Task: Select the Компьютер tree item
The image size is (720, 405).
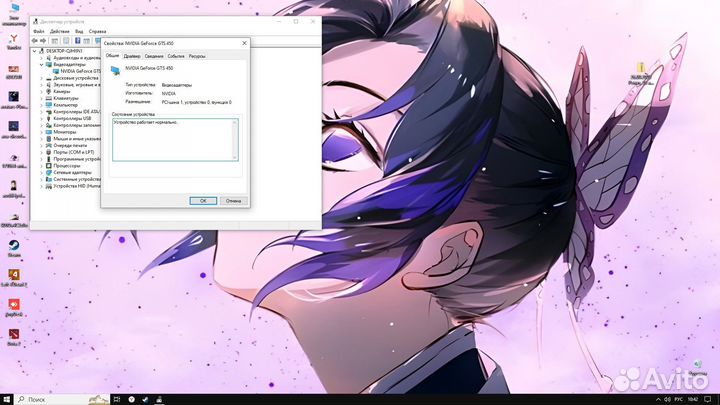Action: click(65, 105)
